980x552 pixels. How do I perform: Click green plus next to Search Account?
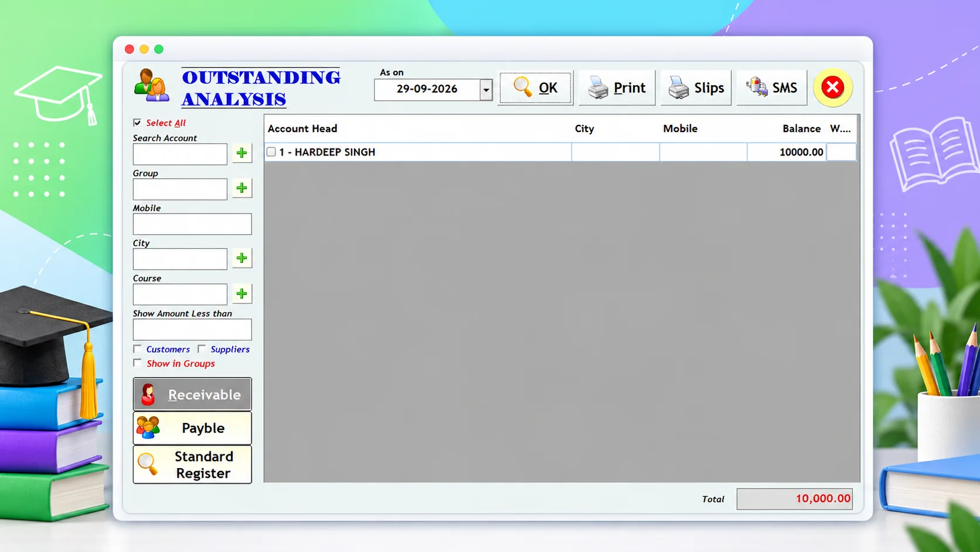(x=241, y=153)
